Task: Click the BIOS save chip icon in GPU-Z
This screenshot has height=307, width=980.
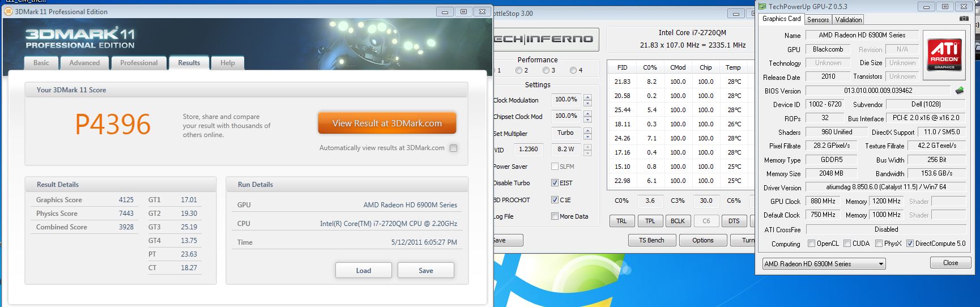Action: pos(959,91)
